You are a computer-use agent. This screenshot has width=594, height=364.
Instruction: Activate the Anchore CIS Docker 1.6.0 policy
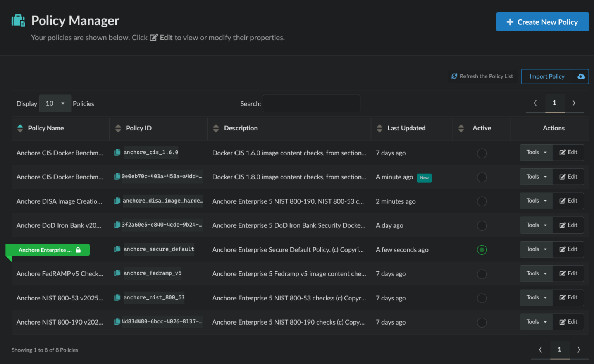482,153
